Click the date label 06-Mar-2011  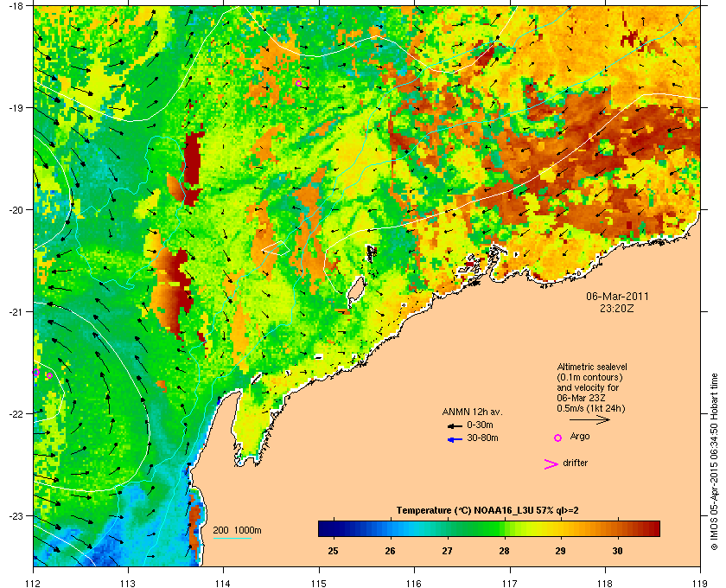(x=617, y=297)
